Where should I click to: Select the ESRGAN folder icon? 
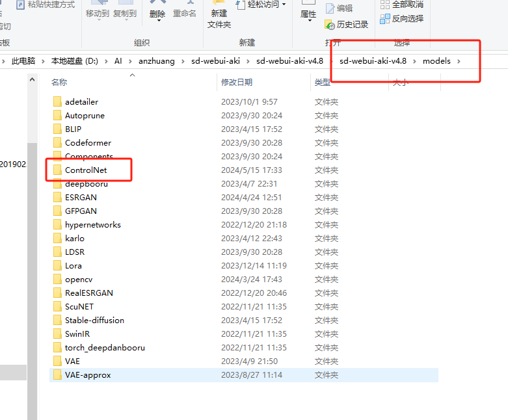(x=57, y=197)
